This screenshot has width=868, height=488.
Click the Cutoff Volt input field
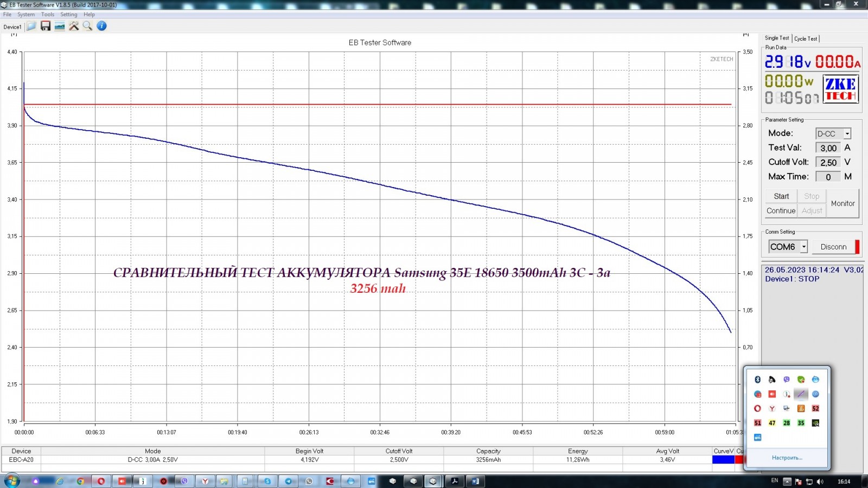click(828, 162)
